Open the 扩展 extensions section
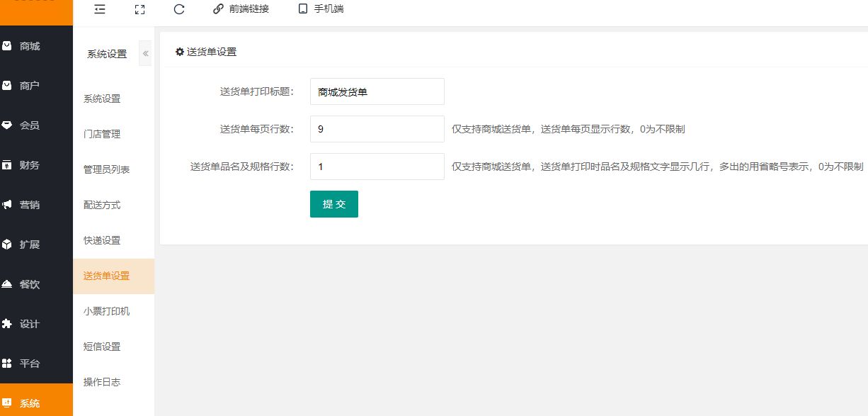868x416 pixels. [x=30, y=244]
